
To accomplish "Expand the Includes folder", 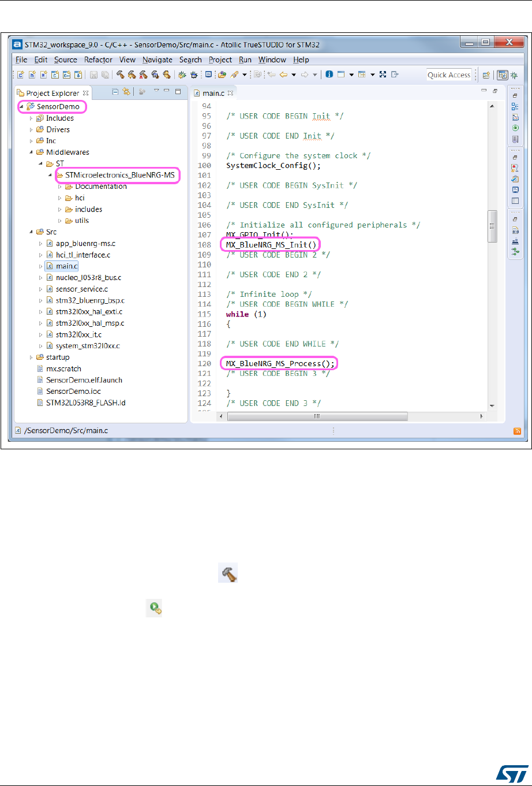I will pyautogui.click(x=32, y=118).
